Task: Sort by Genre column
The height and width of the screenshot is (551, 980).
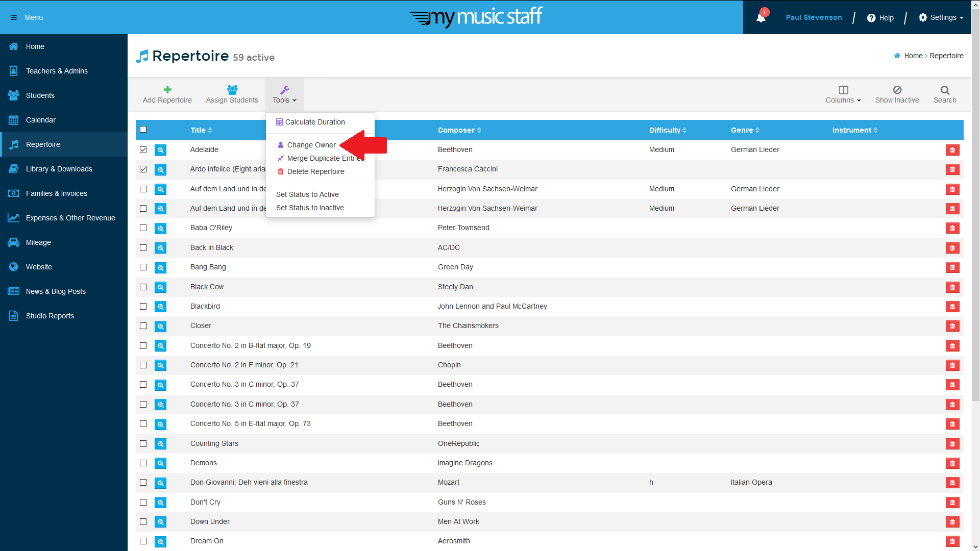Action: [745, 130]
